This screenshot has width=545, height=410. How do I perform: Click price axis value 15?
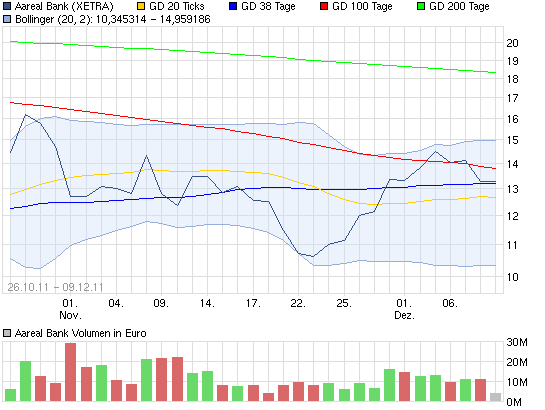coord(512,140)
